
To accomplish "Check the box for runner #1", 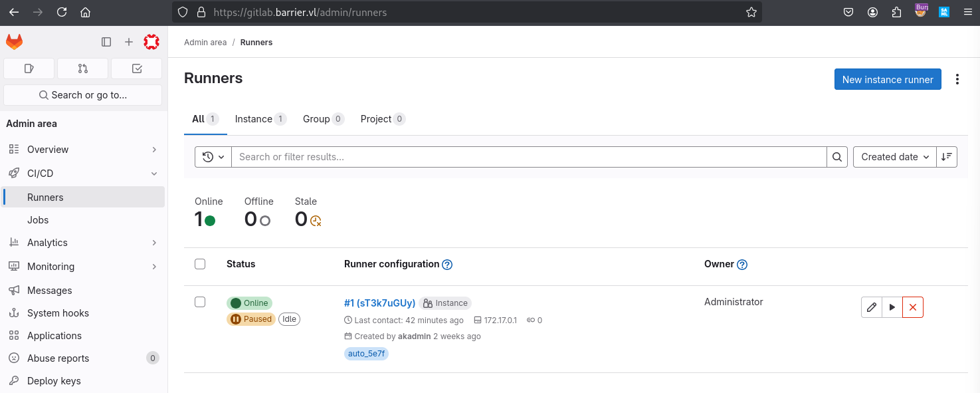I will (200, 302).
